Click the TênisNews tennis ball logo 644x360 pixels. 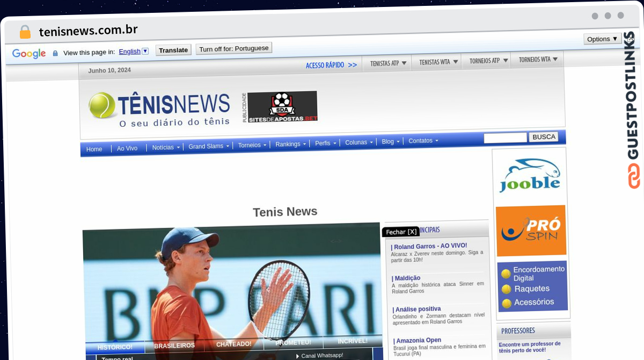click(x=102, y=105)
